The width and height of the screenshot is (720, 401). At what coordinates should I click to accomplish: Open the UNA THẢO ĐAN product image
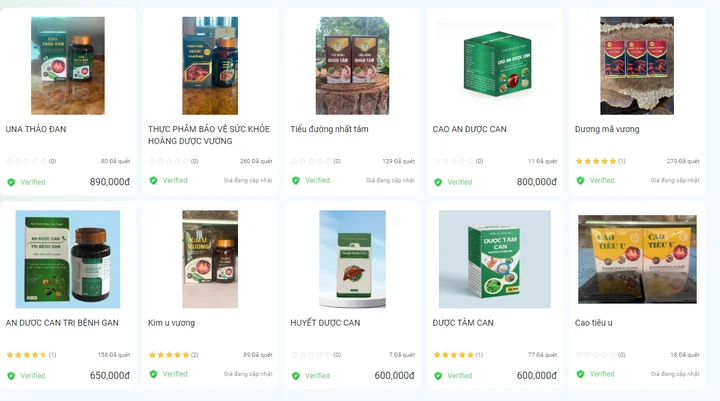(x=68, y=66)
